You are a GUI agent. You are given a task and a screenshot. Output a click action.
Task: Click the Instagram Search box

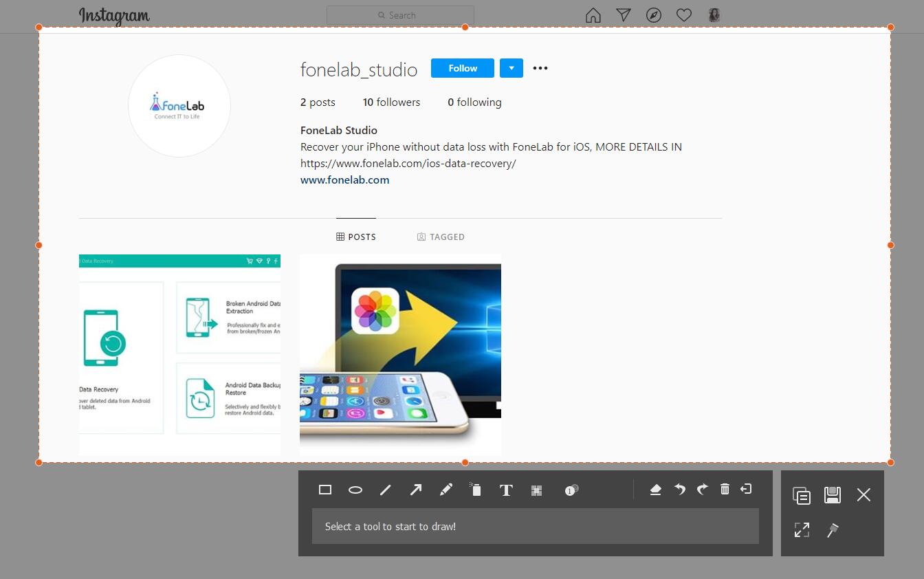pos(400,15)
